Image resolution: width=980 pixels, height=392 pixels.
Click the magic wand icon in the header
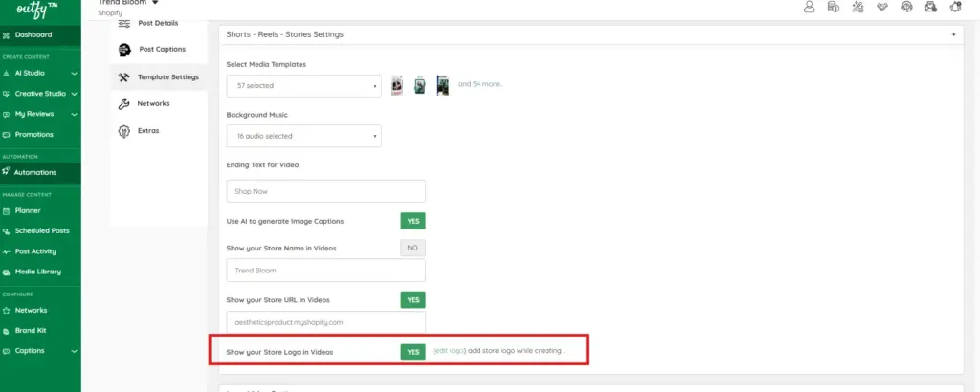click(857, 7)
